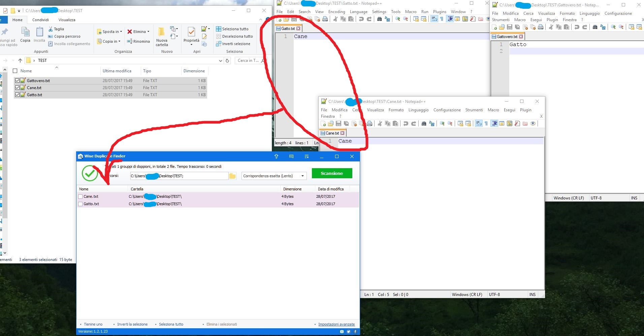Viewport: 644px width, 336px height.
Task: Click the Twitter icon in Wise Duplicate Finder footer
Action: click(349, 332)
